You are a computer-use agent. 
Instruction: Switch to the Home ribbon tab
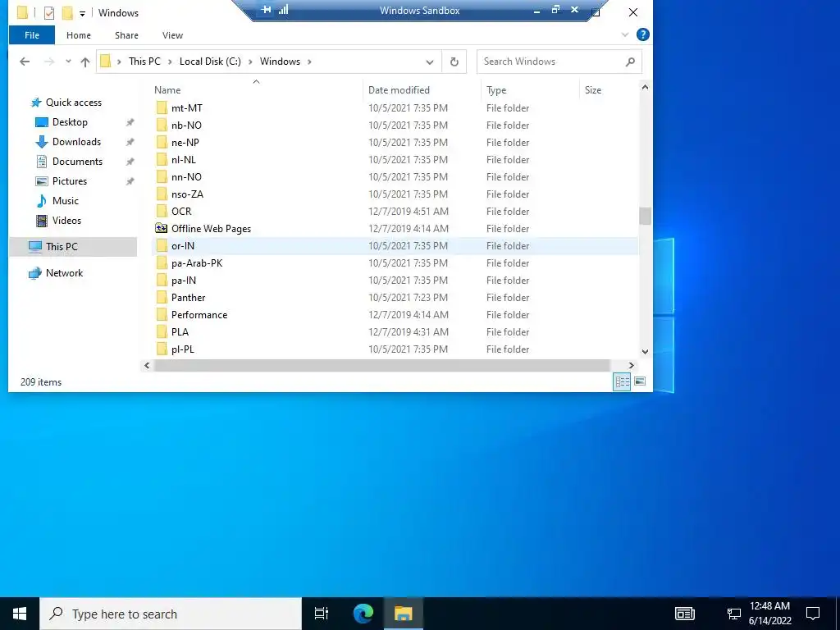click(x=78, y=35)
